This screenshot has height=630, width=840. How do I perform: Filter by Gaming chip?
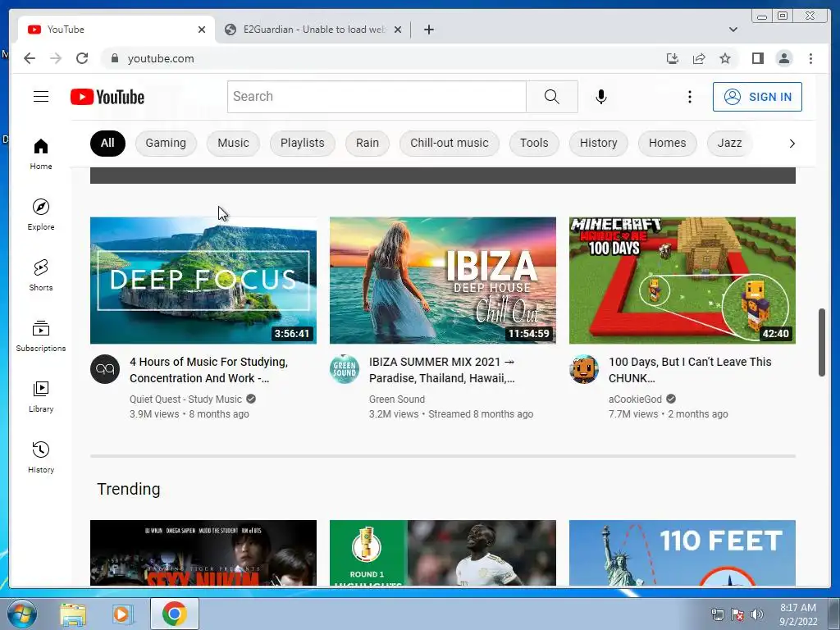pos(166,143)
